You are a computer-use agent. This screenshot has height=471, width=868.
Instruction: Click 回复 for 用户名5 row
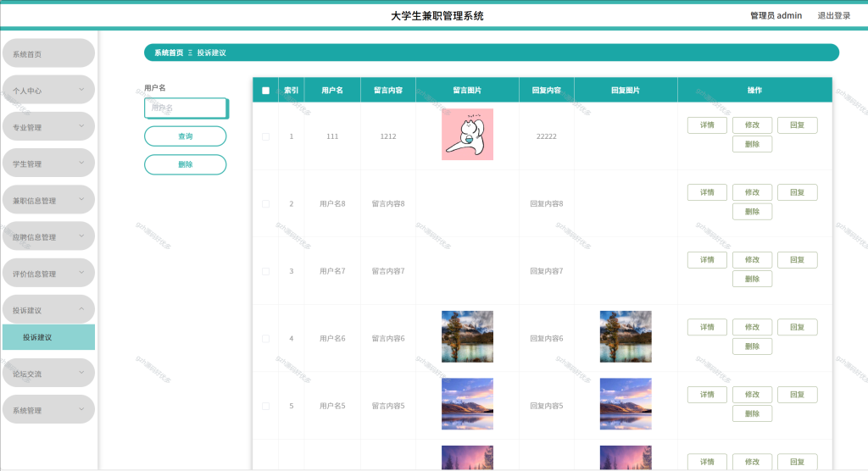coord(797,395)
